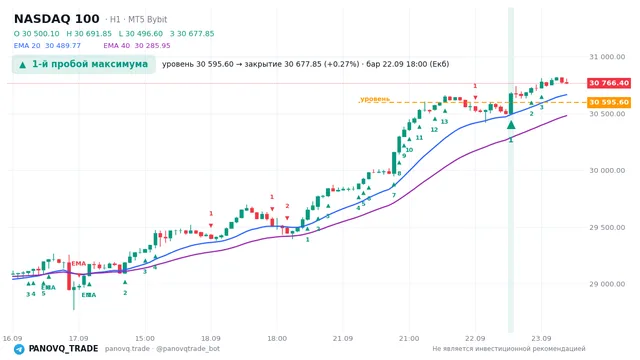Viewport: 640px width, 360px height.
Task: Click the open value 'O 30 500.10'
Action: click(36, 33)
